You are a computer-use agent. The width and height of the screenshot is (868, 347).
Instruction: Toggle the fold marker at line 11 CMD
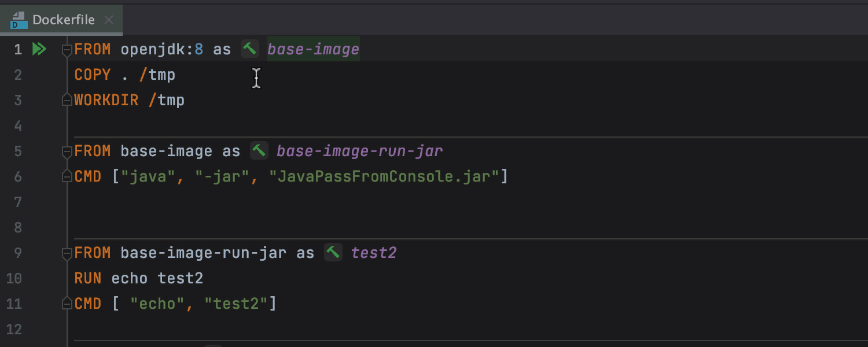67,304
